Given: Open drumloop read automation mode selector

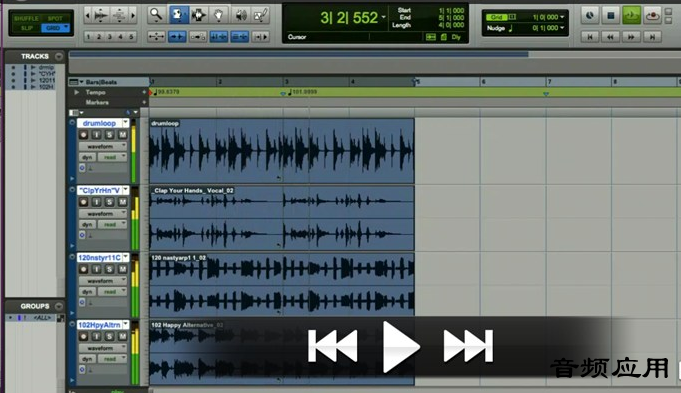Looking at the screenshot, I should click(112, 157).
